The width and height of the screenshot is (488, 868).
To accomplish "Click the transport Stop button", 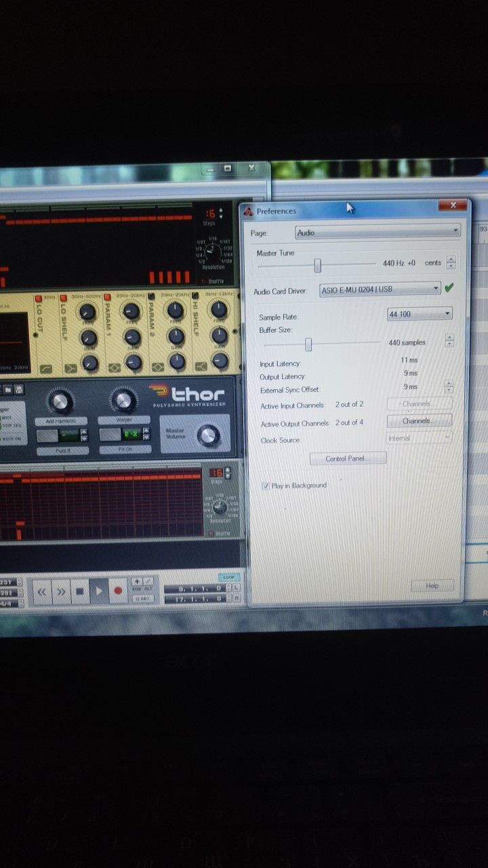I will (80, 591).
